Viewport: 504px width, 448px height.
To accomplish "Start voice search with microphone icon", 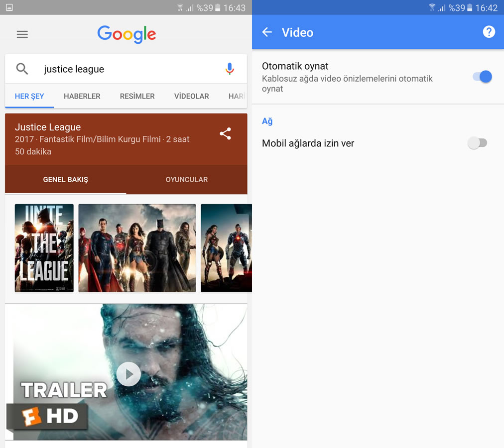I will click(x=230, y=69).
